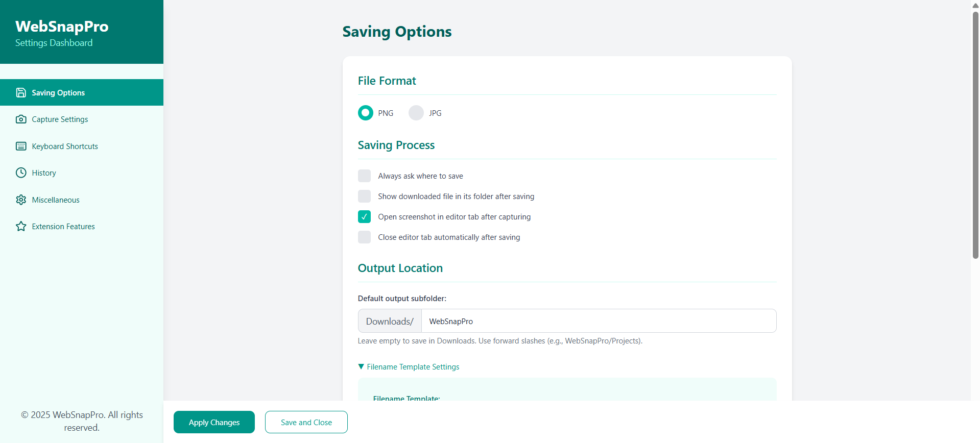Open the History menu item
The image size is (980, 443).
[x=44, y=173]
